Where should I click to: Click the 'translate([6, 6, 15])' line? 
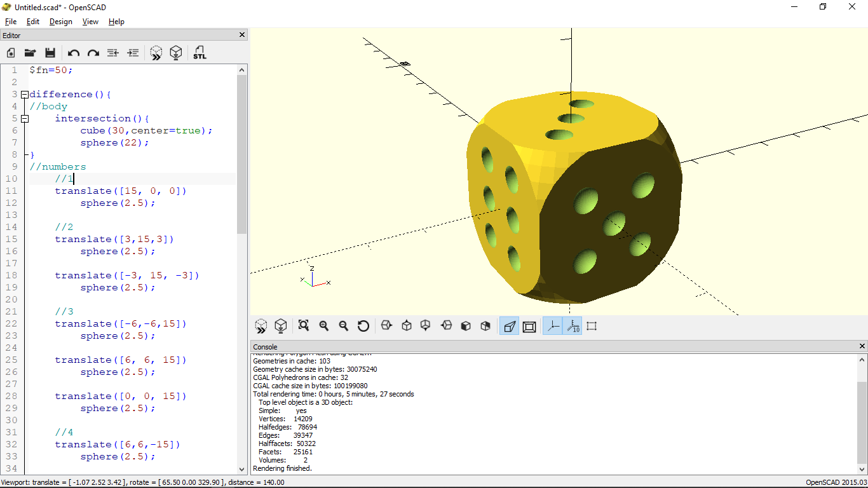(x=121, y=360)
